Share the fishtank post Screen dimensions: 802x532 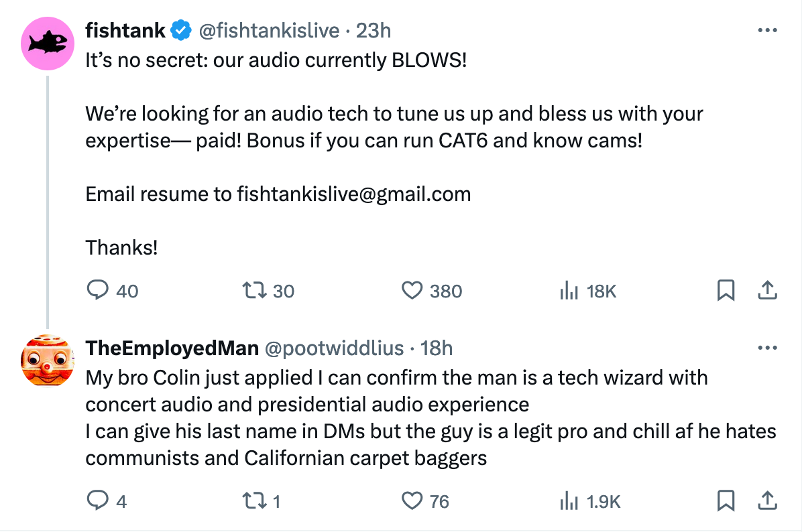[766, 290]
